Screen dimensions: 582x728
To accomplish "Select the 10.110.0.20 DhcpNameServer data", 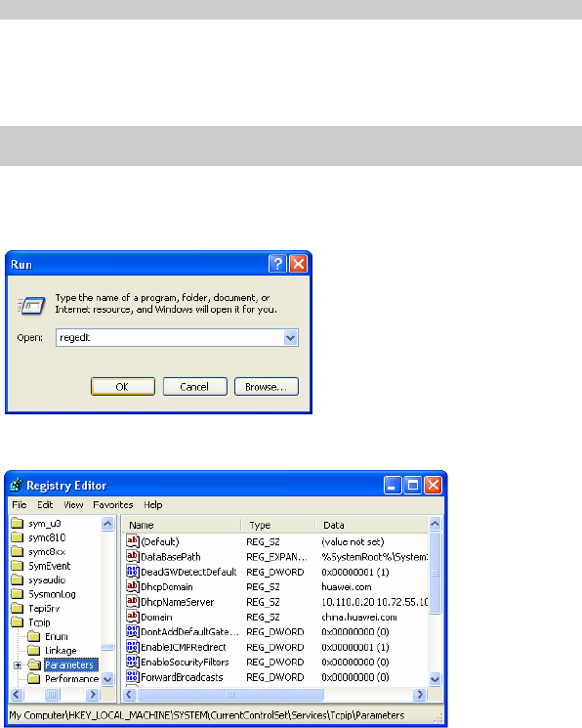I will (x=374, y=602).
